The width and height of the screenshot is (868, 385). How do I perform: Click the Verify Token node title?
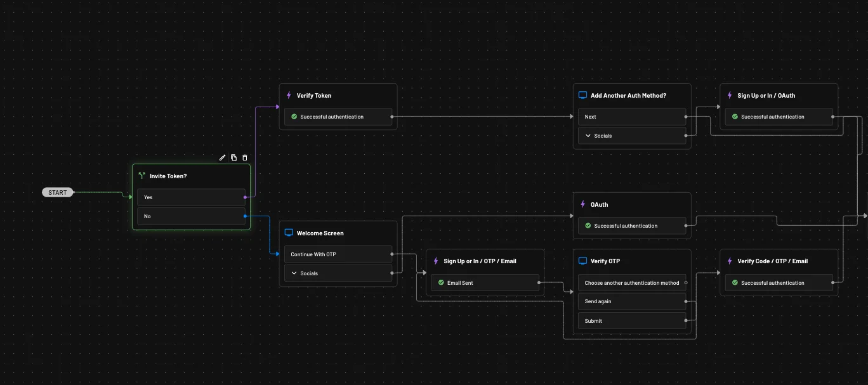pos(314,96)
